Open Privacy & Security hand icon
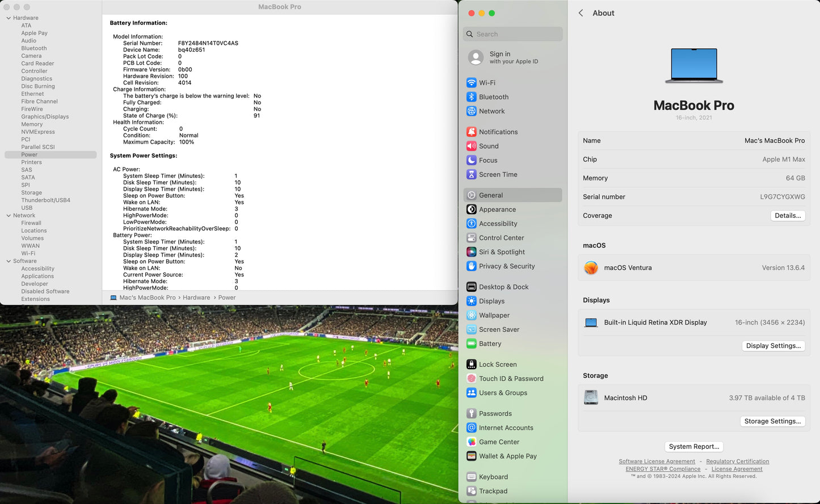 [x=471, y=266]
